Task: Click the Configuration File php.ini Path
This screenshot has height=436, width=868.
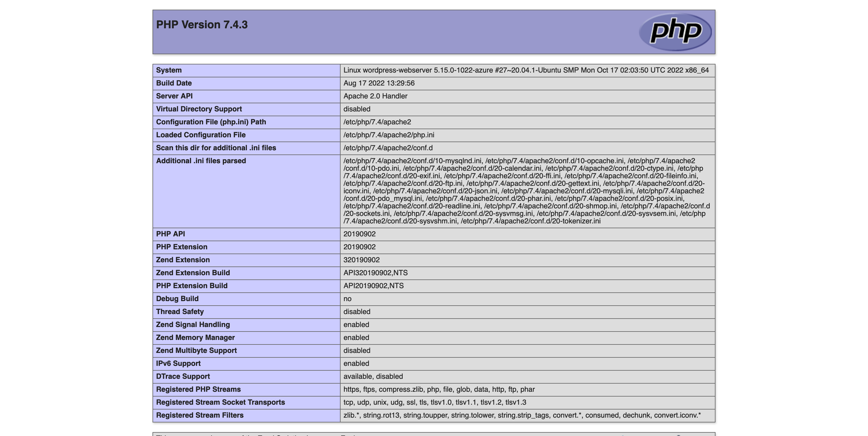Action: pos(211,121)
